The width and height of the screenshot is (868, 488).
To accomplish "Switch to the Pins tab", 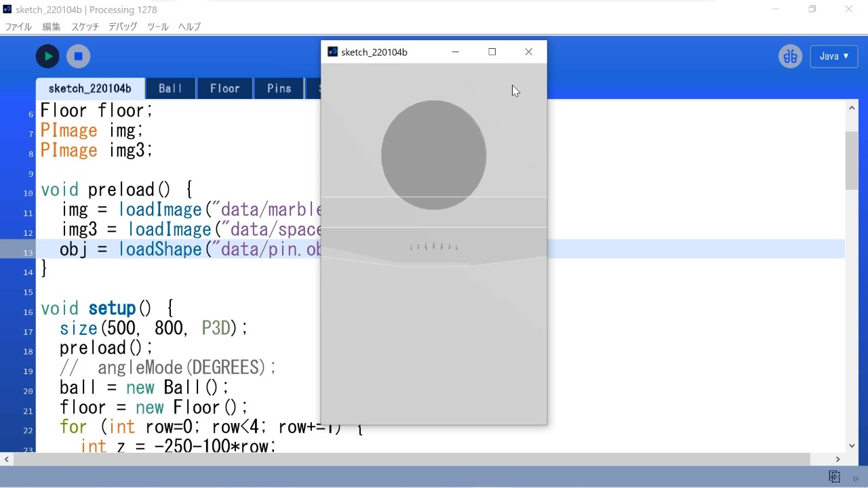I will [278, 88].
